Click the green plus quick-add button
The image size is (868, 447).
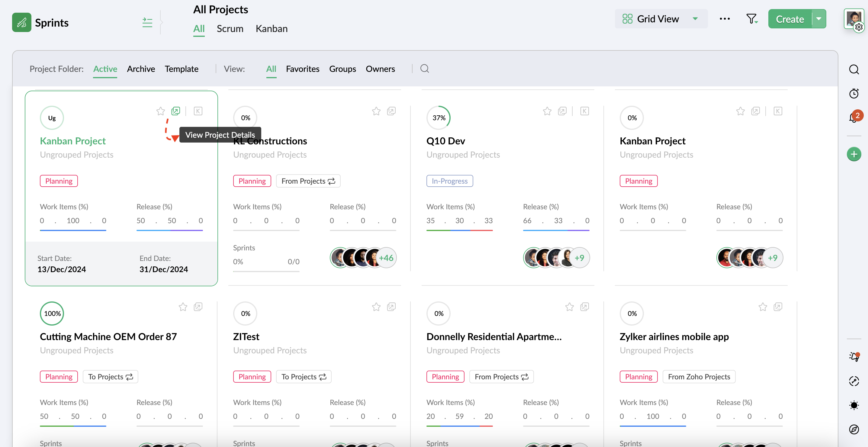pyautogui.click(x=854, y=154)
